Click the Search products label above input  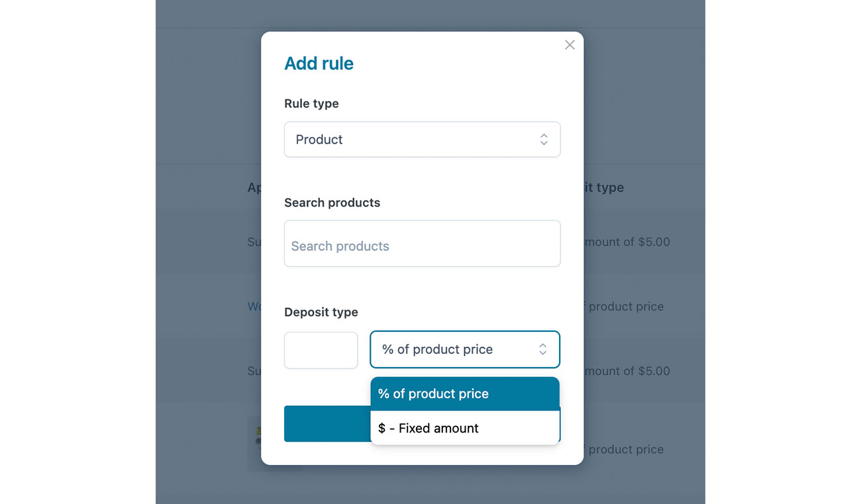pyautogui.click(x=332, y=203)
